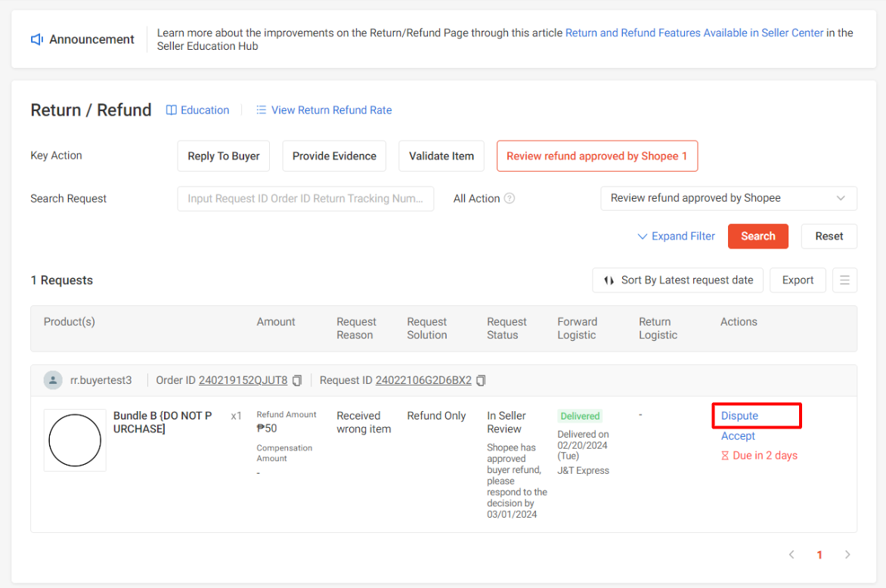Open Sort By Latest request date
Image resolution: width=886 pixels, height=588 pixels.
[x=677, y=280]
